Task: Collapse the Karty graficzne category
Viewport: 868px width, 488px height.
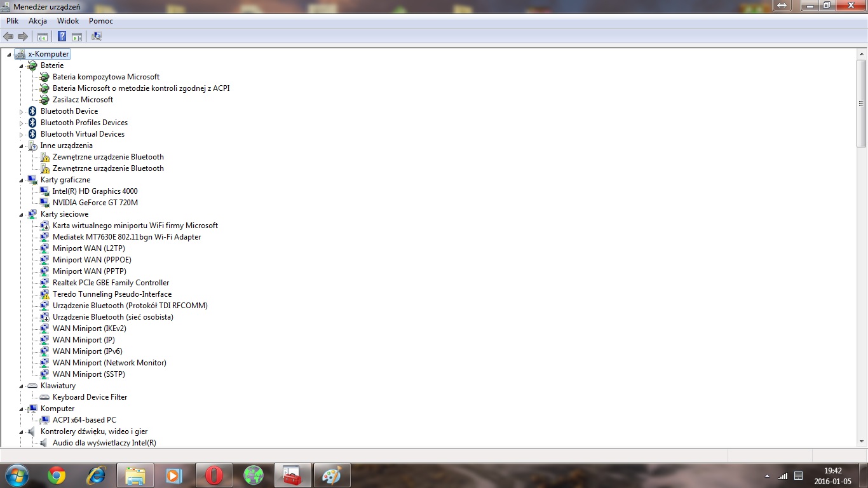Action: coord(21,180)
